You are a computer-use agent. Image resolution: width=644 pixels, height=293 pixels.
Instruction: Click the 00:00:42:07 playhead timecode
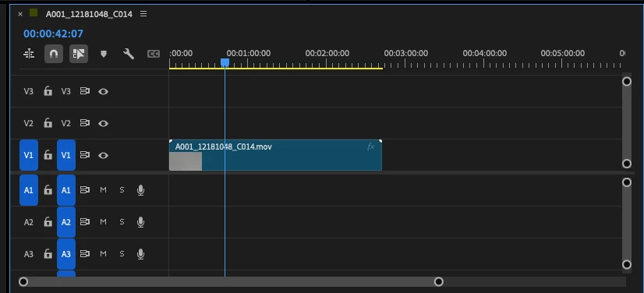(53, 34)
